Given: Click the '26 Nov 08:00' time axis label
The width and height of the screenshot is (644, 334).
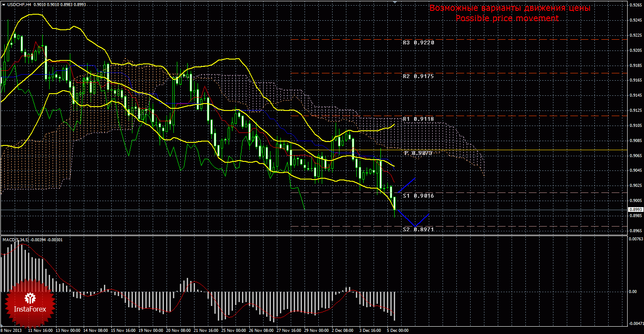Looking at the screenshot, I should point(261,331).
